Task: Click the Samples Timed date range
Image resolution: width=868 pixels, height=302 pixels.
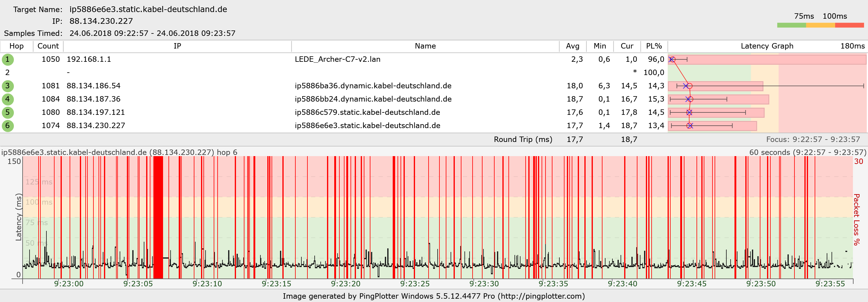Action: pos(152,33)
